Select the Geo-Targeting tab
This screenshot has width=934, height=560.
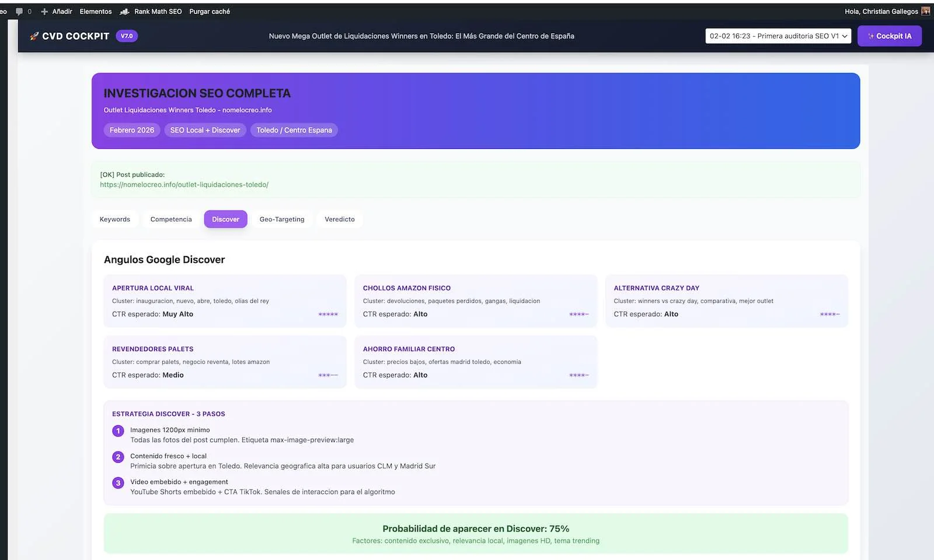pyautogui.click(x=282, y=219)
